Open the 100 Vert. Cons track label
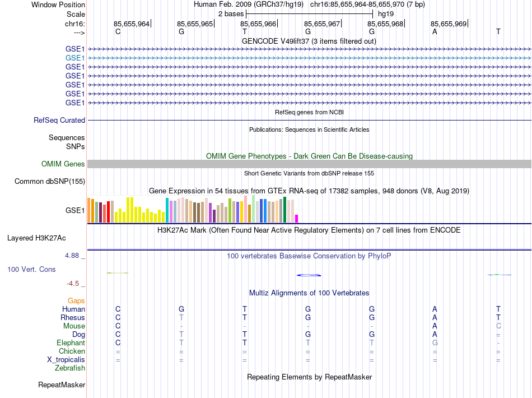Viewport: 532px width, 398px height. tap(31, 269)
